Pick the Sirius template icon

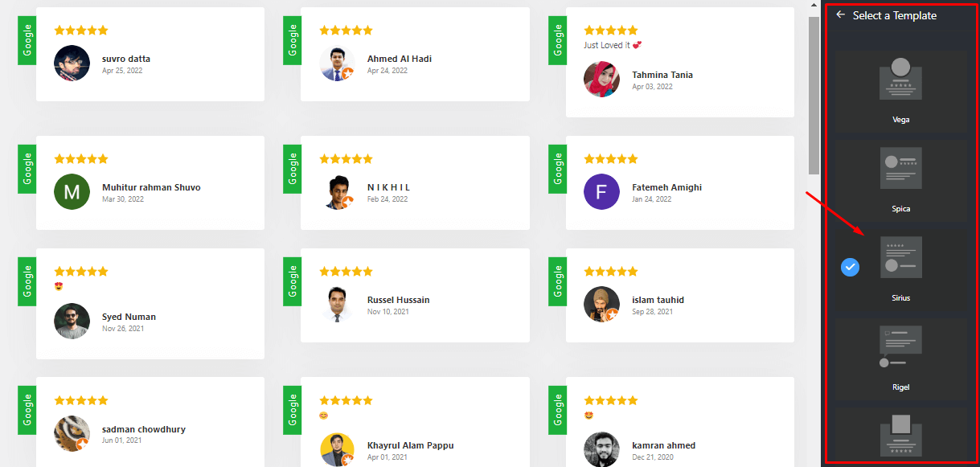[900, 257]
